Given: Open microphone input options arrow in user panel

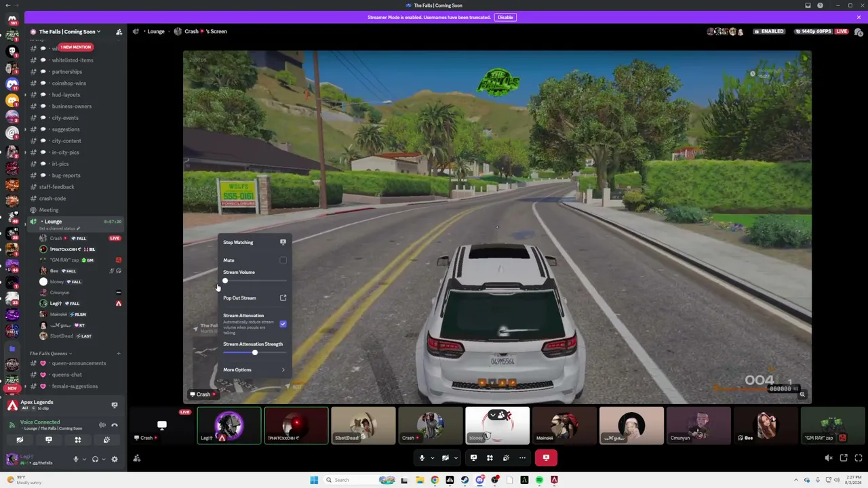Looking at the screenshot, I should click(84, 459).
